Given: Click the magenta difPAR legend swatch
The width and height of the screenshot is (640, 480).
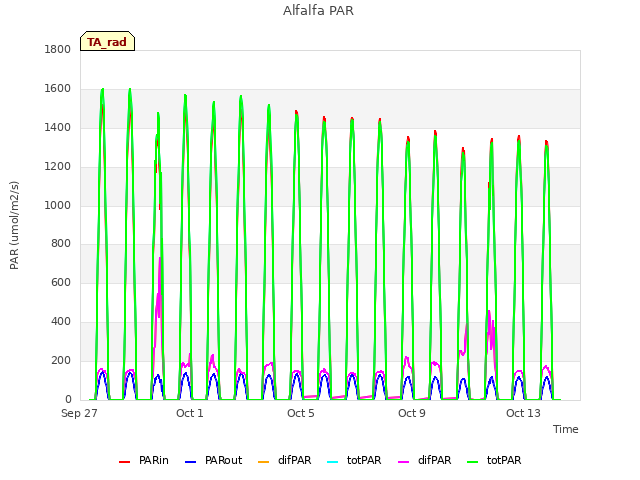Looking at the screenshot, I should pos(404,462).
